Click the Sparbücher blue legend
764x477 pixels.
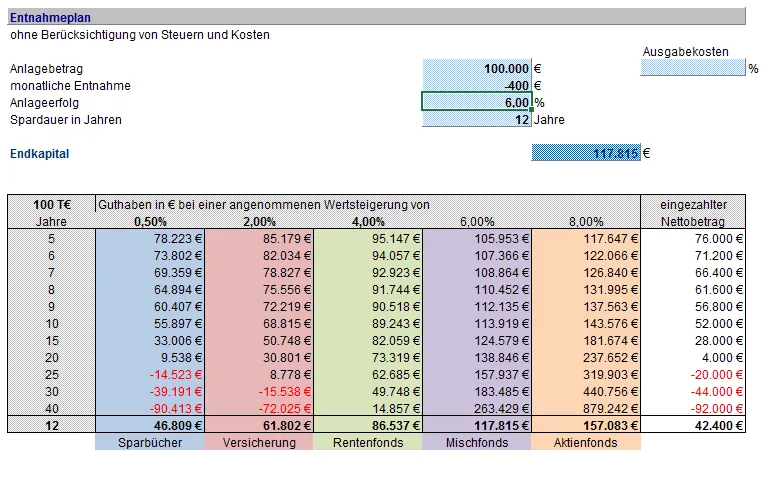point(150,442)
